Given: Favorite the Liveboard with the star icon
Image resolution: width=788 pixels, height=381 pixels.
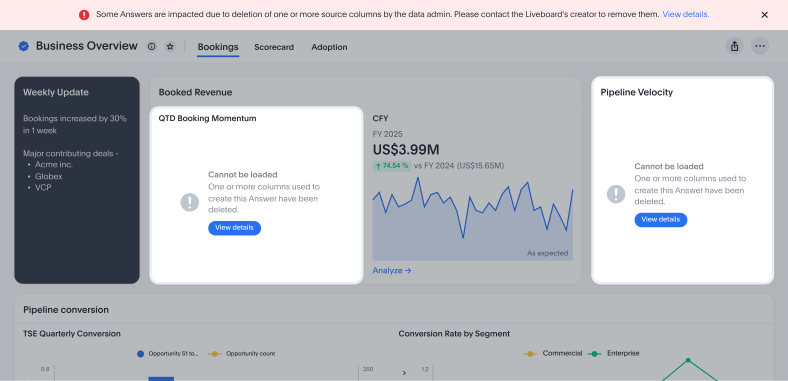Looking at the screenshot, I should pos(170,46).
